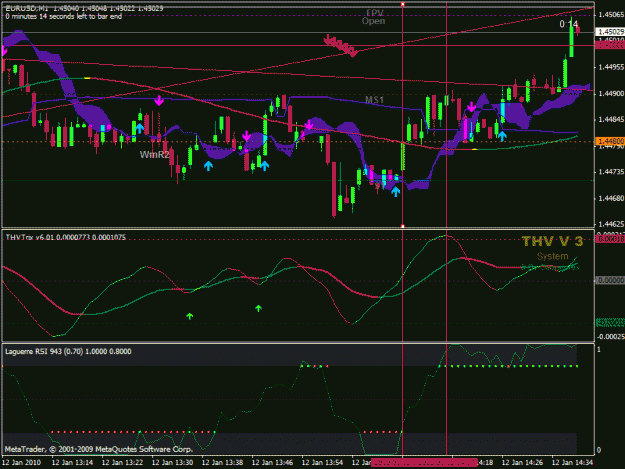Click the MS1 pivot label
Screen dimensions: 625x469
click(374, 100)
